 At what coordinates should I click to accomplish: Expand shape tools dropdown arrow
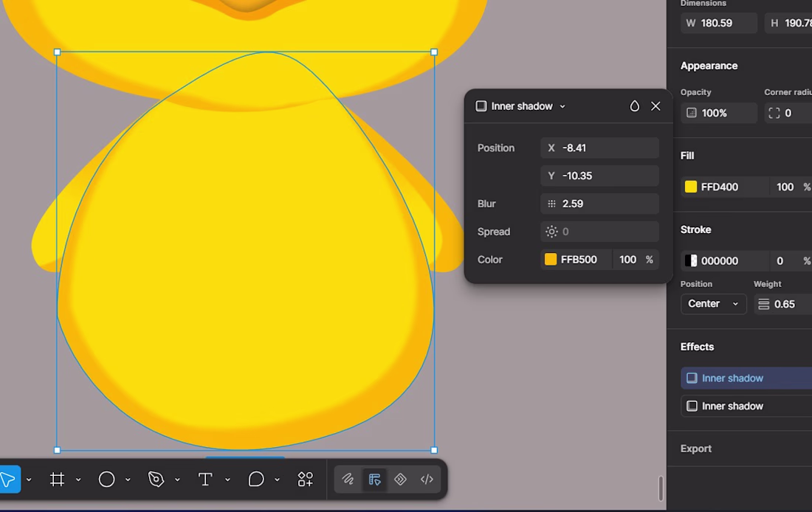(128, 480)
